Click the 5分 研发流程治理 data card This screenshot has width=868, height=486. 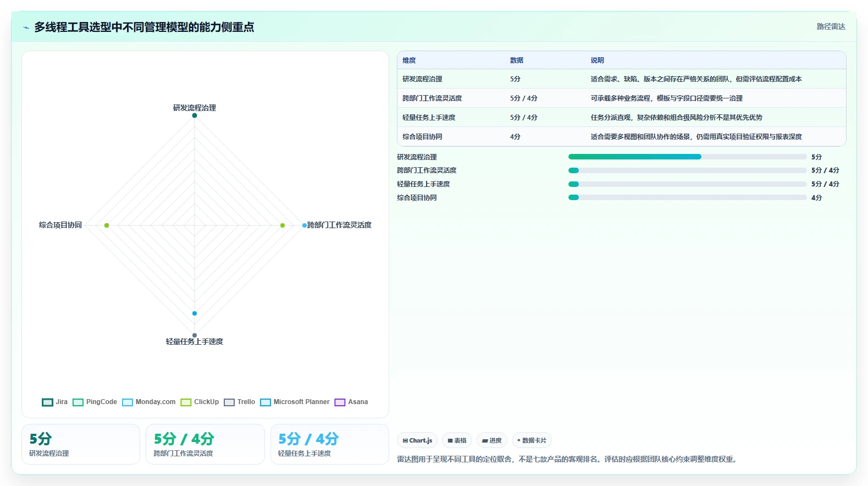81,444
